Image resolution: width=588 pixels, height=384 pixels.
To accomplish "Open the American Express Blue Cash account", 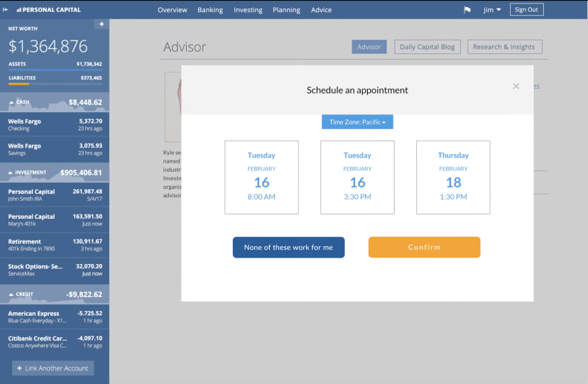I will click(55, 317).
